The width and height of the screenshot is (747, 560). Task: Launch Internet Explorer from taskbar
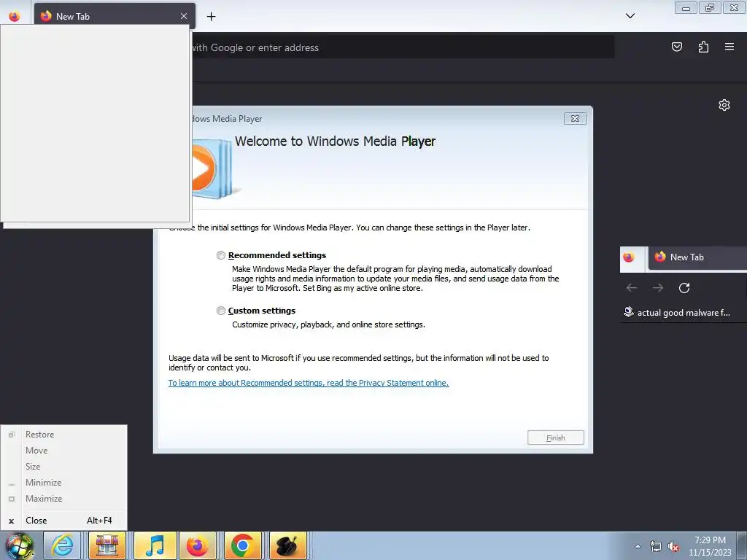[x=62, y=545]
